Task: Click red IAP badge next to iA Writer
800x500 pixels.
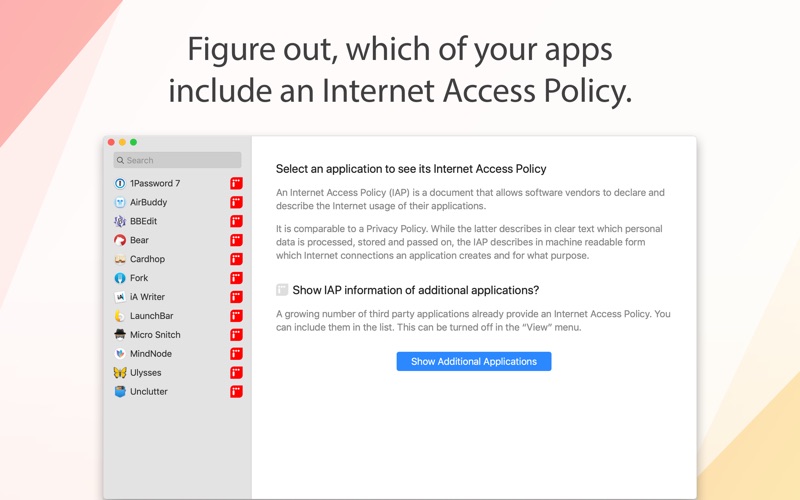Action: click(236, 297)
